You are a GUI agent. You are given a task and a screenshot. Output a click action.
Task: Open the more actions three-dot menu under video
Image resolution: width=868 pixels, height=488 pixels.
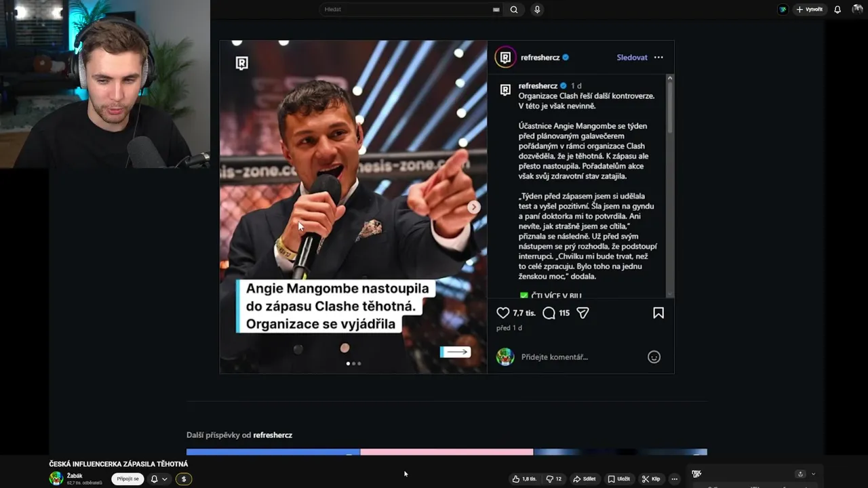point(674,479)
